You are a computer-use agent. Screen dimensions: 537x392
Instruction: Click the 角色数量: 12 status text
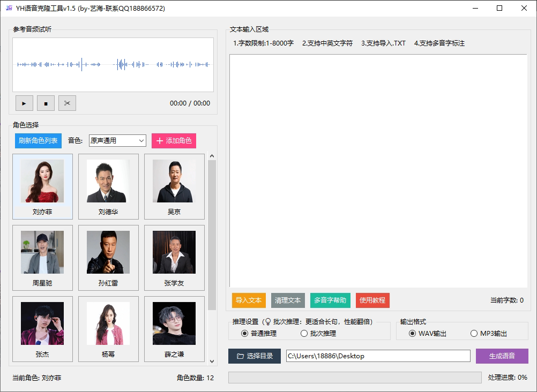point(195,378)
